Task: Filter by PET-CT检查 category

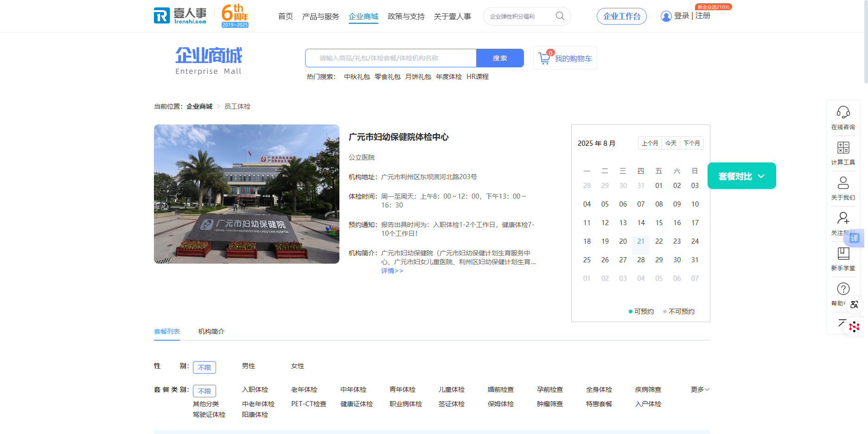Action: 309,404
